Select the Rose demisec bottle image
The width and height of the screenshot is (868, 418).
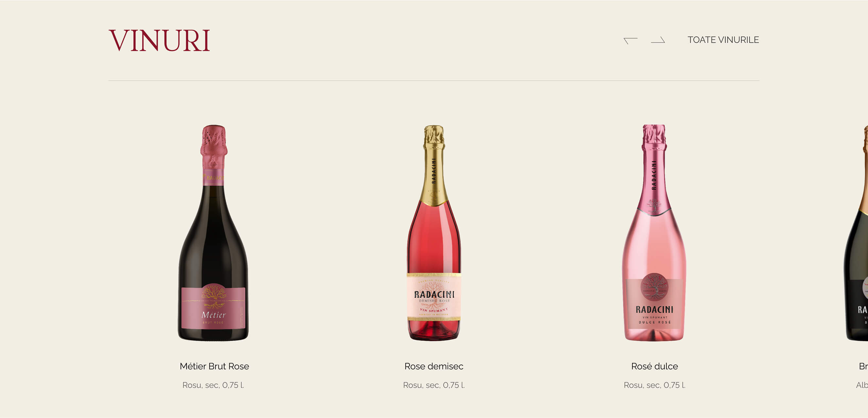[x=434, y=233]
